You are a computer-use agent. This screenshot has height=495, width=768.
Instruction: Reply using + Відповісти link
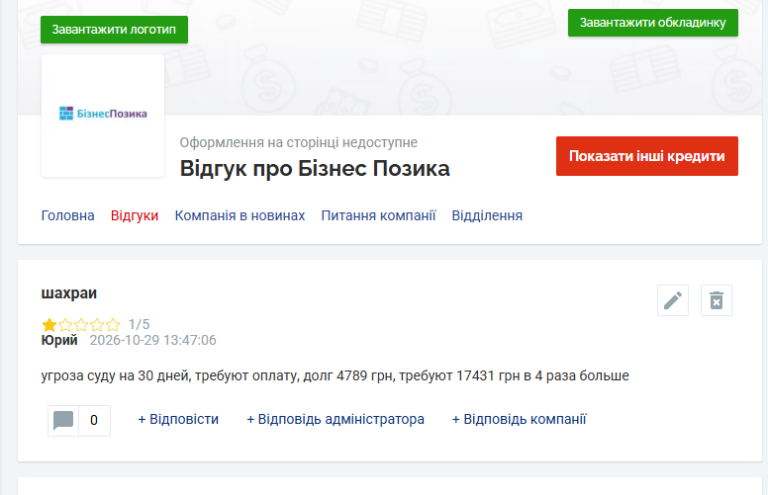tap(178, 419)
